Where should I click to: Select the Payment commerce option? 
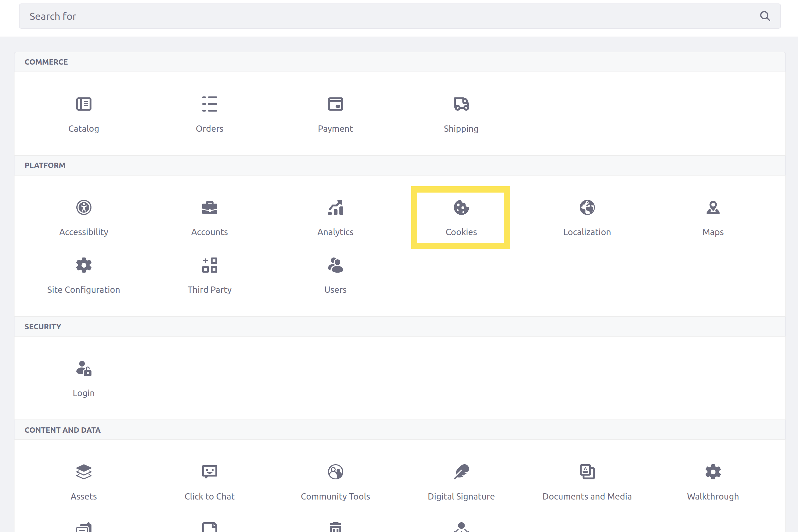pyautogui.click(x=336, y=112)
